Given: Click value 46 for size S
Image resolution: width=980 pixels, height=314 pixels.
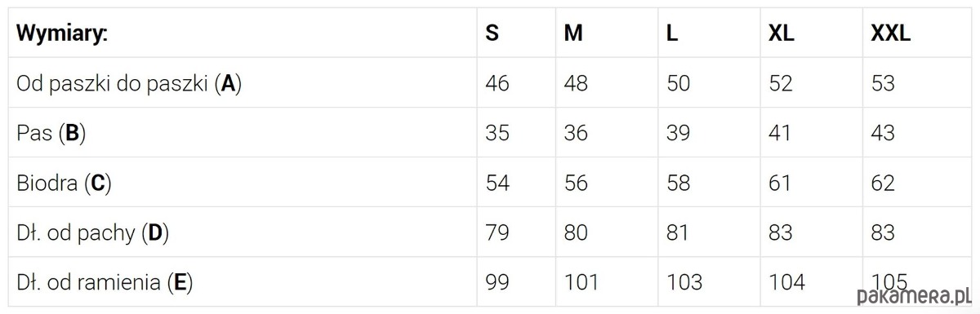Looking at the screenshot, I should pyautogui.click(x=497, y=83).
